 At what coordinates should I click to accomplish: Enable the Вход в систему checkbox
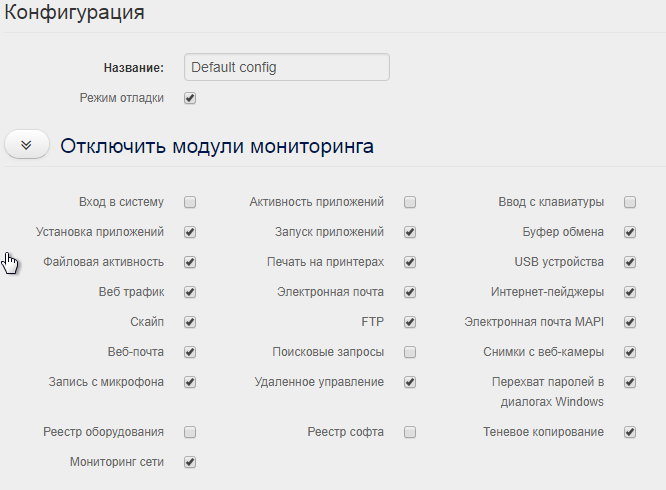[190, 202]
